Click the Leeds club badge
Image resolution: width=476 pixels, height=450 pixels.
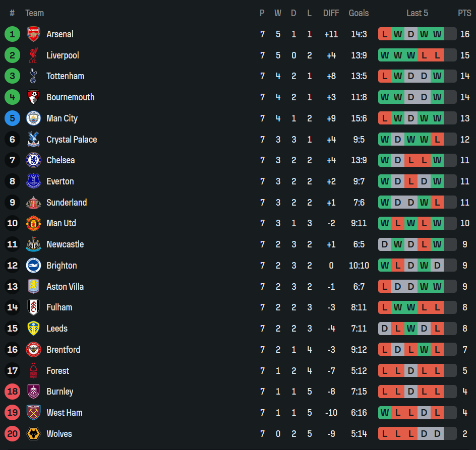[33, 329]
